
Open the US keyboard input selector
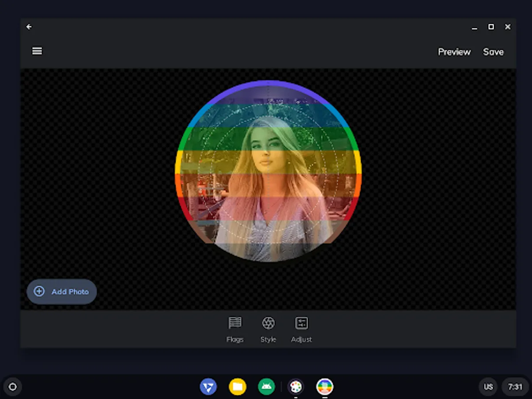(488, 387)
